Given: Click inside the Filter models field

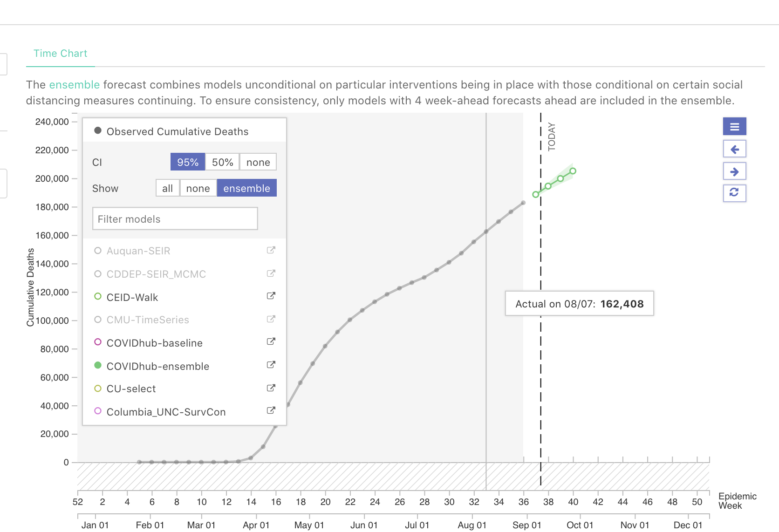Looking at the screenshot, I should [175, 218].
